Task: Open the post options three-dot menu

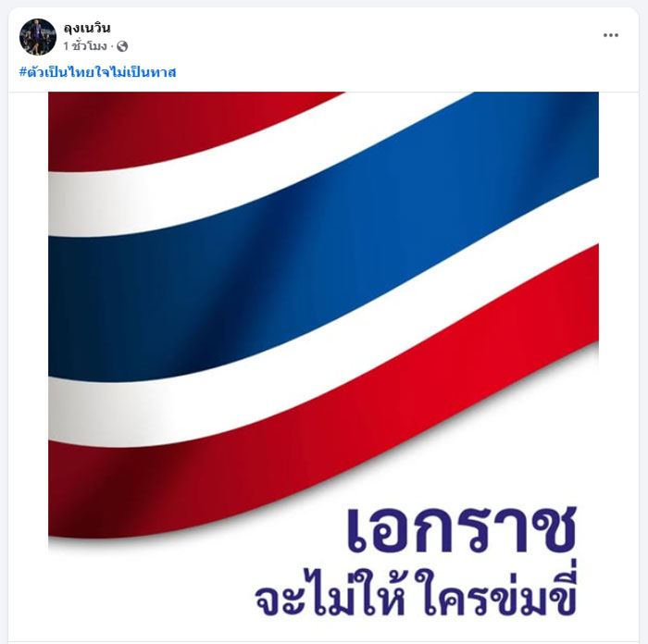Action: [610, 35]
